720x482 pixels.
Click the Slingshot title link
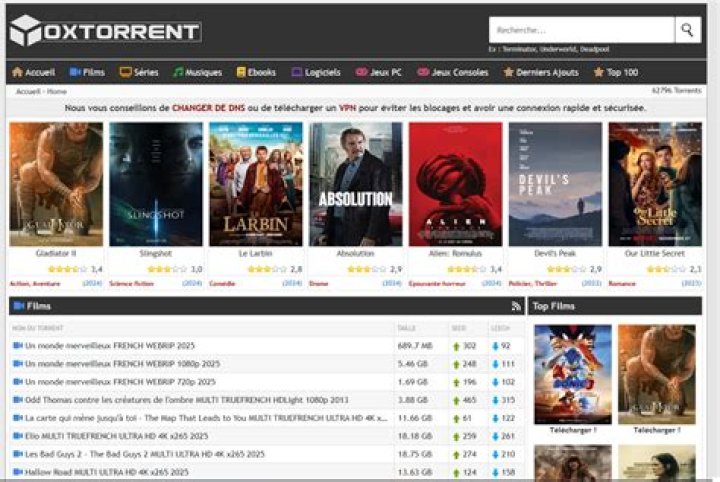tap(156, 253)
